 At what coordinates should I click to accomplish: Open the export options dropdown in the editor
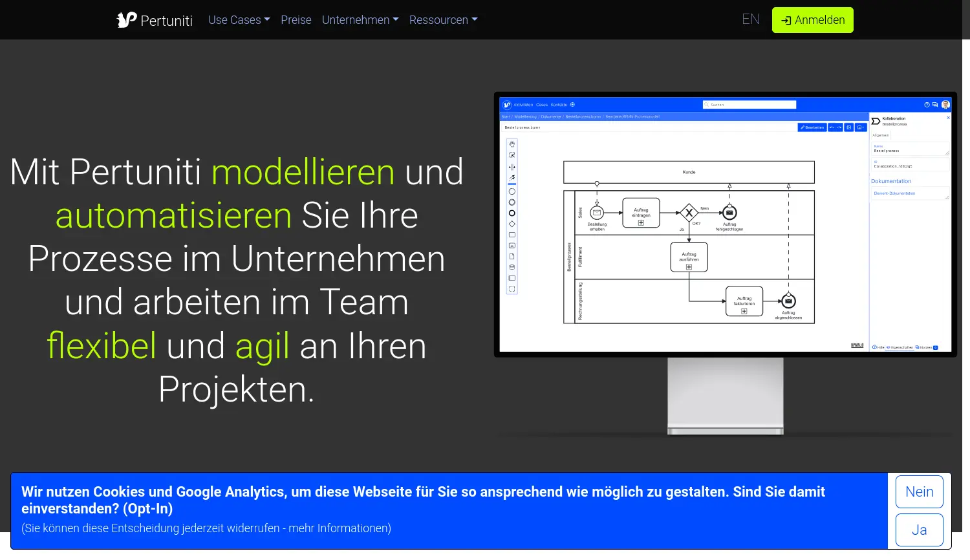(x=860, y=127)
